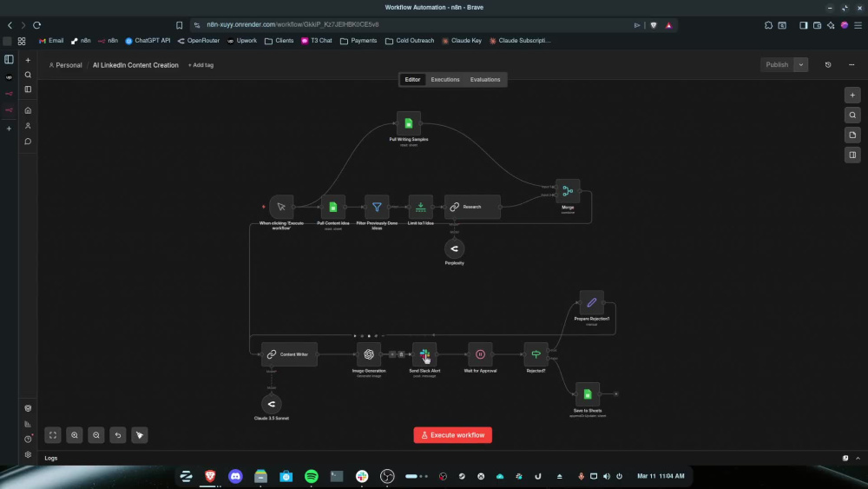Expand the Publish dropdown arrow
Screen dimensions: 868x489
tap(801, 65)
